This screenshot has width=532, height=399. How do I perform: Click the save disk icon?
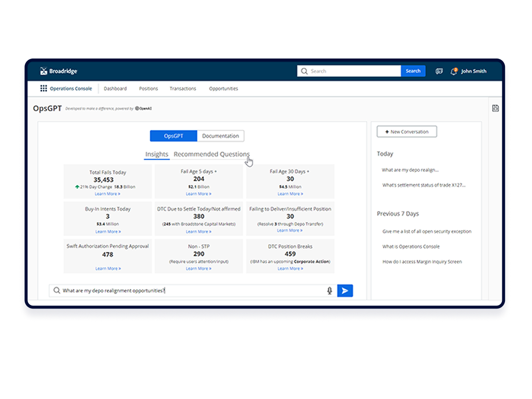click(496, 108)
